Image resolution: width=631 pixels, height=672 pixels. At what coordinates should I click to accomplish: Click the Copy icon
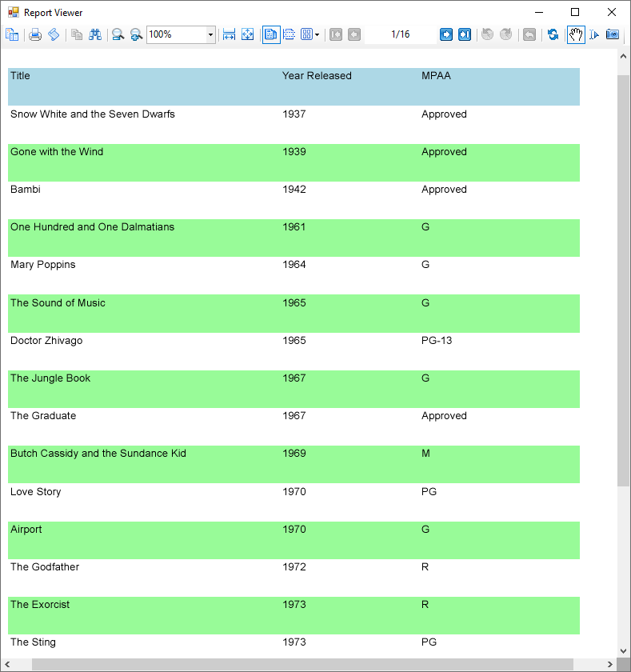pos(77,34)
